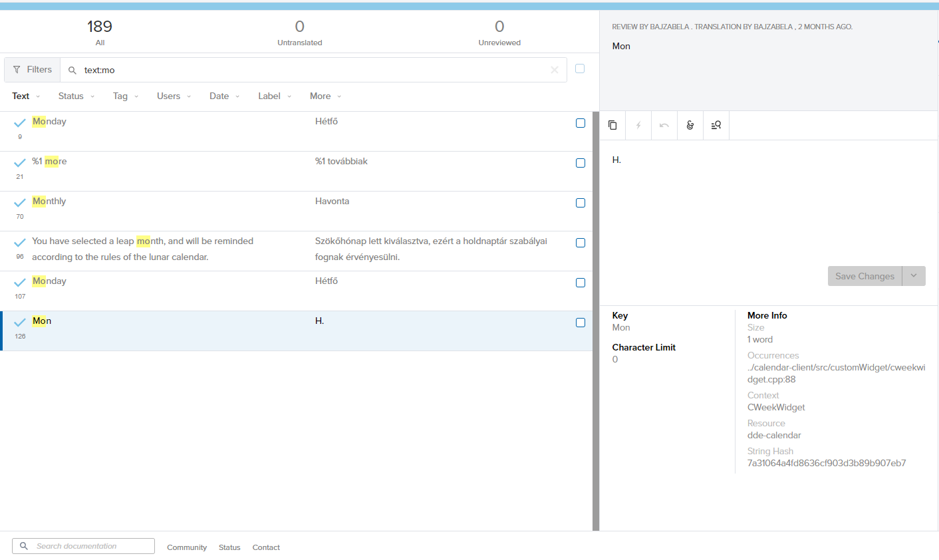Expand the Label filter dropdown
The width and height of the screenshot is (939, 560).
coord(275,96)
